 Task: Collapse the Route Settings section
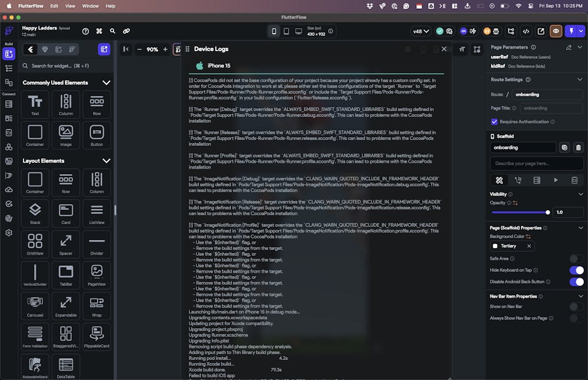point(580,79)
